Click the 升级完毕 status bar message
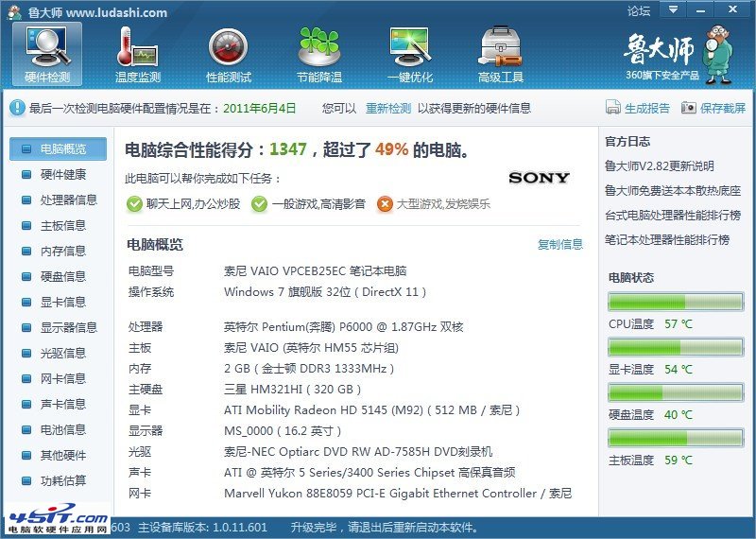 pos(385,528)
